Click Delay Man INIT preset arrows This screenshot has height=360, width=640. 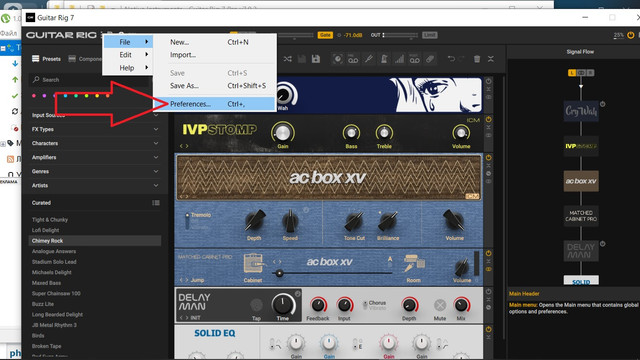click(x=184, y=318)
